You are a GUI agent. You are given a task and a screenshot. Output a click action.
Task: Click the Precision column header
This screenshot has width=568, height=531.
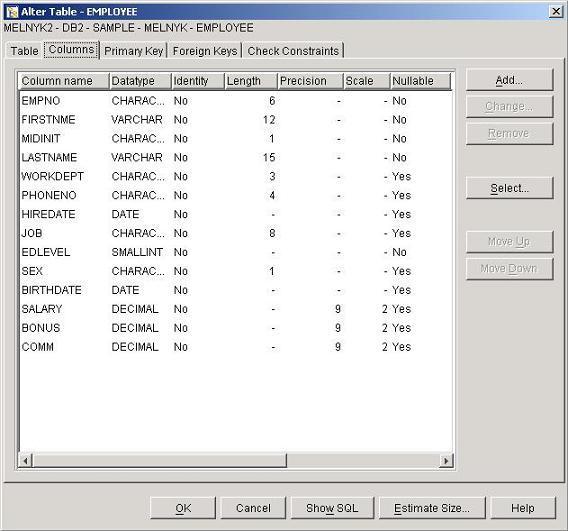tap(310, 81)
